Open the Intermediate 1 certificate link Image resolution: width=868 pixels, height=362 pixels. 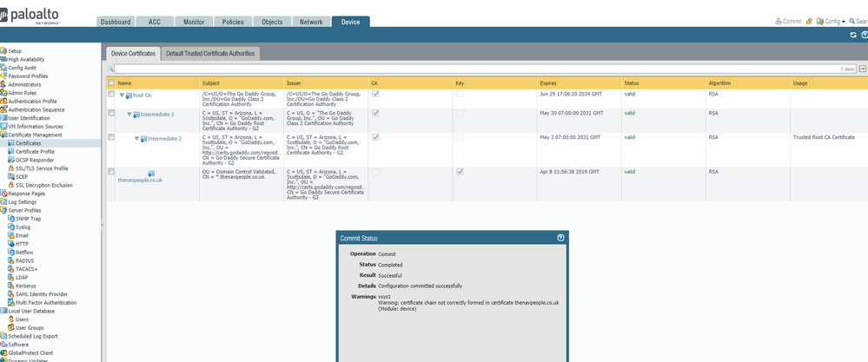tap(157, 115)
